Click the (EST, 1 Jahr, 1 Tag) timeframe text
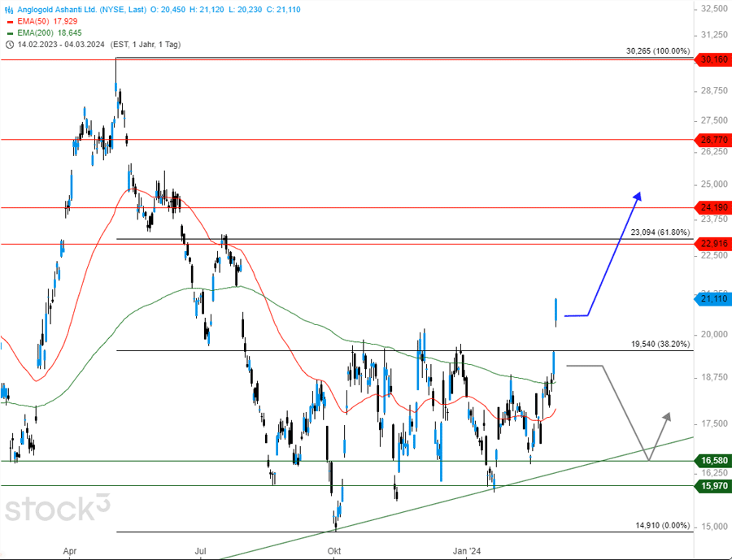Screen dimensions: 732x560 pyautogui.click(x=146, y=45)
